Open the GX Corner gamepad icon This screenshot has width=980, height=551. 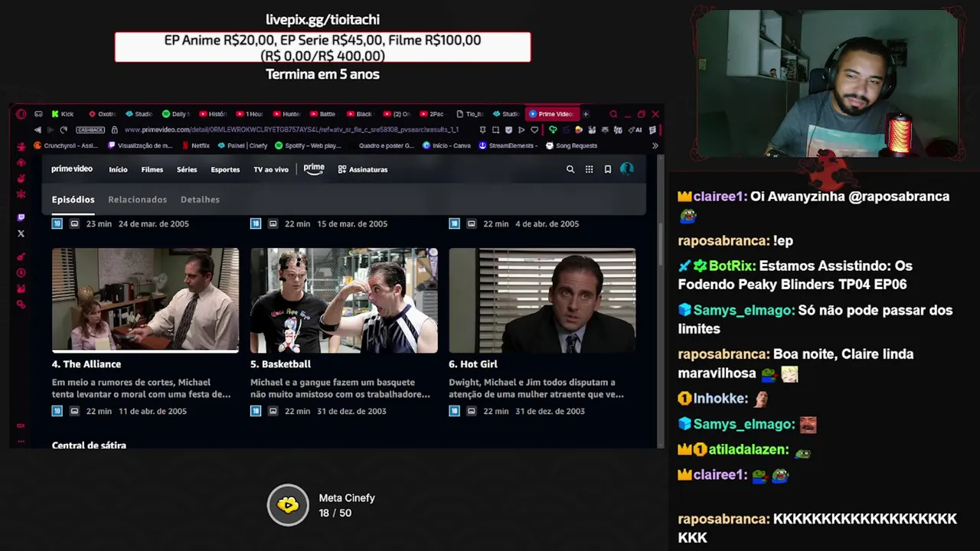point(38,114)
